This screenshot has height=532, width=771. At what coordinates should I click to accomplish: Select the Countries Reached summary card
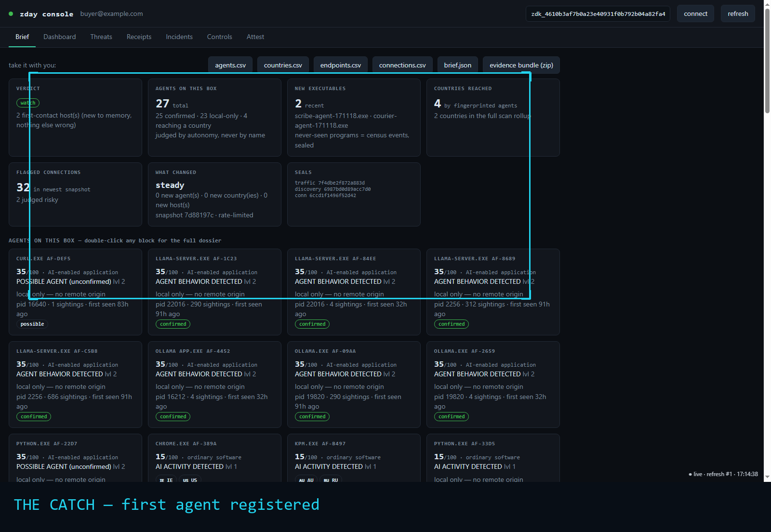[x=493, y=118]
